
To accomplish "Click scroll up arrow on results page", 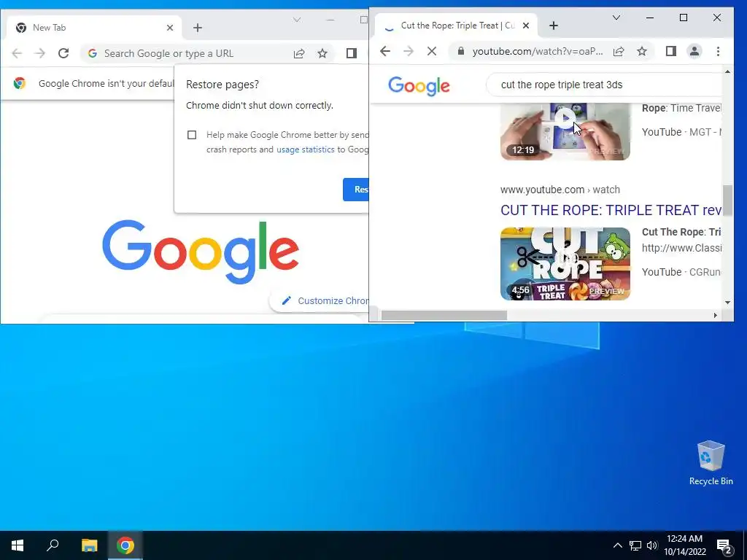I will [x=727, y=72].
